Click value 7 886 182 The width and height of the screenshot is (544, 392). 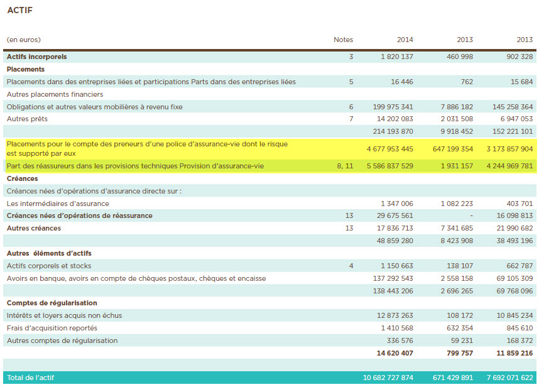click(x=457, y=107)
